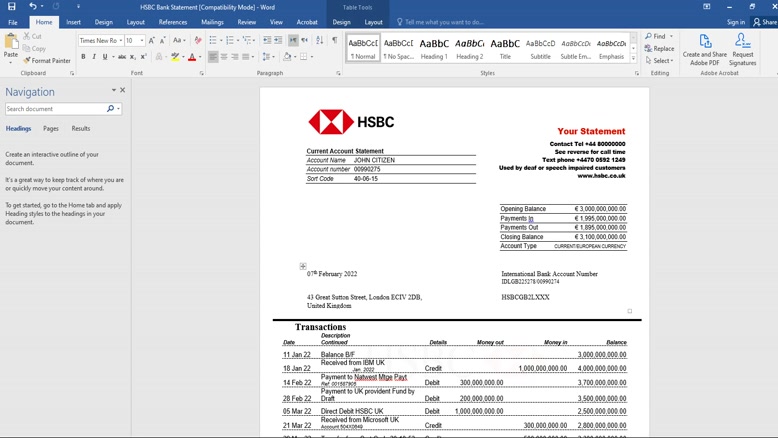Open the font size dropdown
The width and height of the screenshot is (778, 438).
(x=141, y=41)
